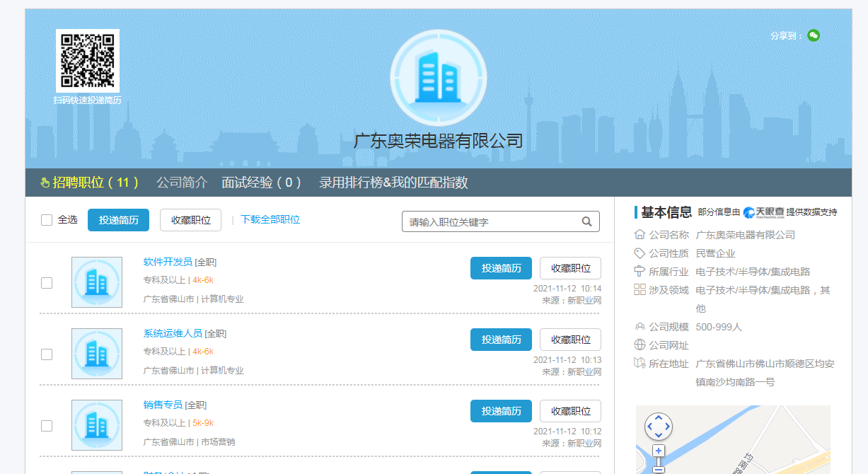The image size is (868, 474).
Task: Select the 销售专员 job checkbox
Action: point(47,426)
